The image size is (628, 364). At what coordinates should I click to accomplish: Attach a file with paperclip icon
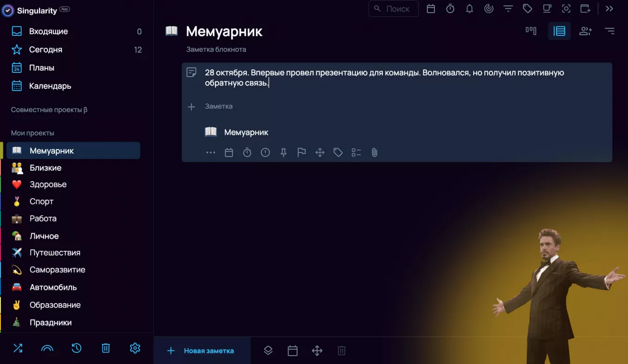374,152
